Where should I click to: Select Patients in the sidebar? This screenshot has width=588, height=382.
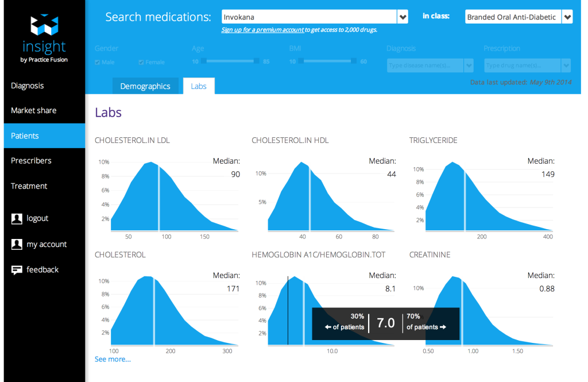(x=44, y=136)
